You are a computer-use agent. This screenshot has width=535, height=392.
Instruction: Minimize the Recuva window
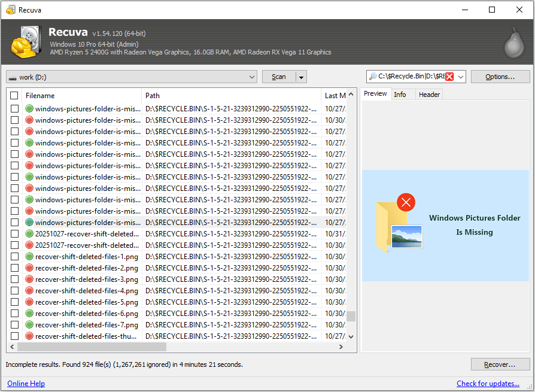click(x=465, y=10)
